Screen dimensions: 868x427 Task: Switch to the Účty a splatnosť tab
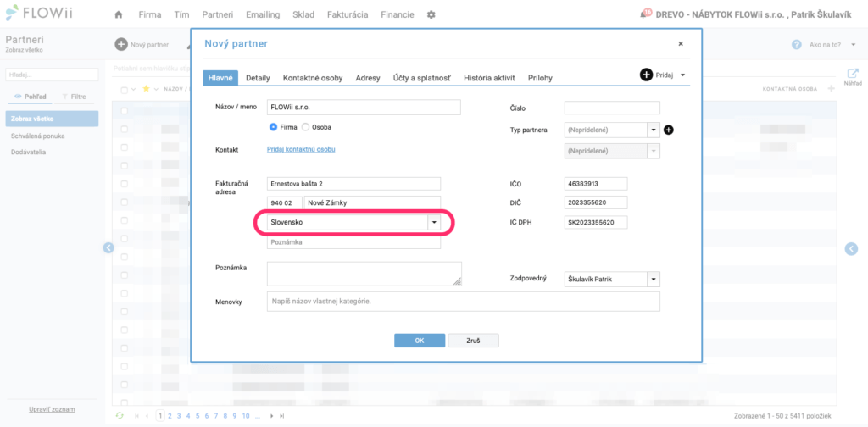(422, 78)
